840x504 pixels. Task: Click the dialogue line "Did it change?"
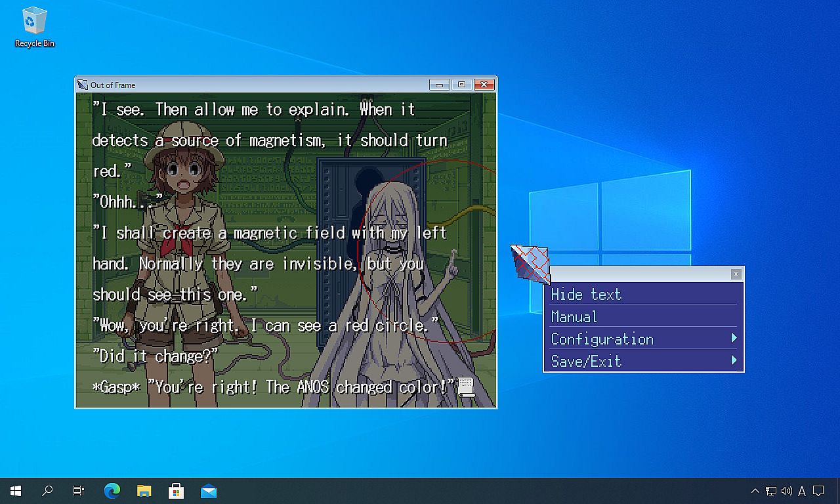click(155, 356)
